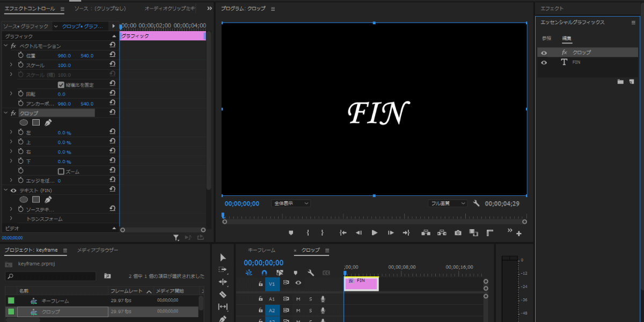
Task: Mute audio track A1
Action: pos(298,299)
